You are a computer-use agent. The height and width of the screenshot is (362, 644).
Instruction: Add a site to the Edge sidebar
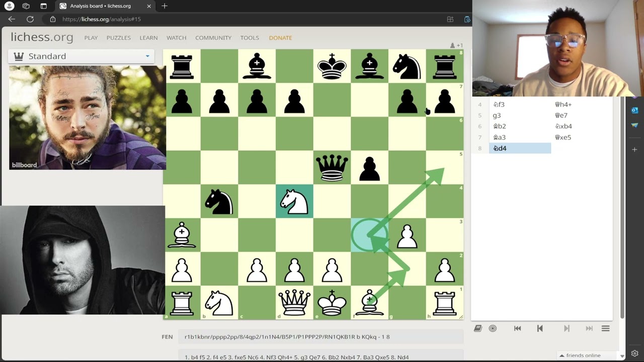(634, 149)
